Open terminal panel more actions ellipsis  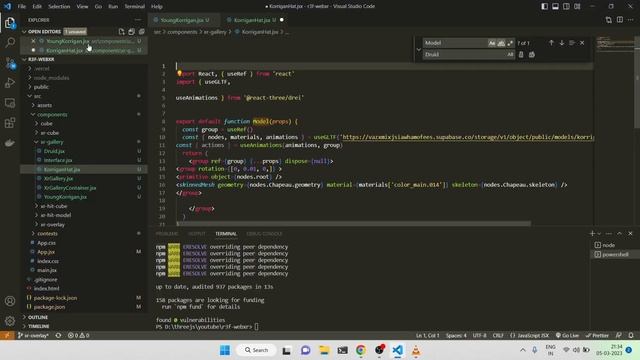(609, 233)
